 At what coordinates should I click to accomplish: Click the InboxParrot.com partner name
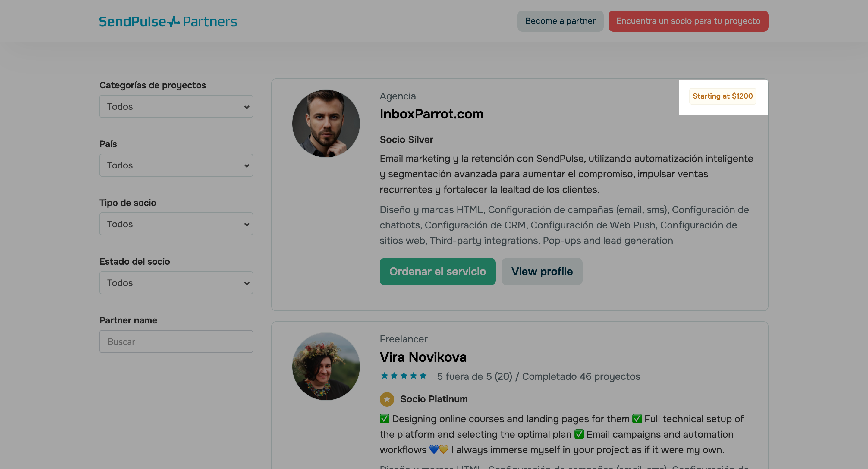[x=431, y=114]
